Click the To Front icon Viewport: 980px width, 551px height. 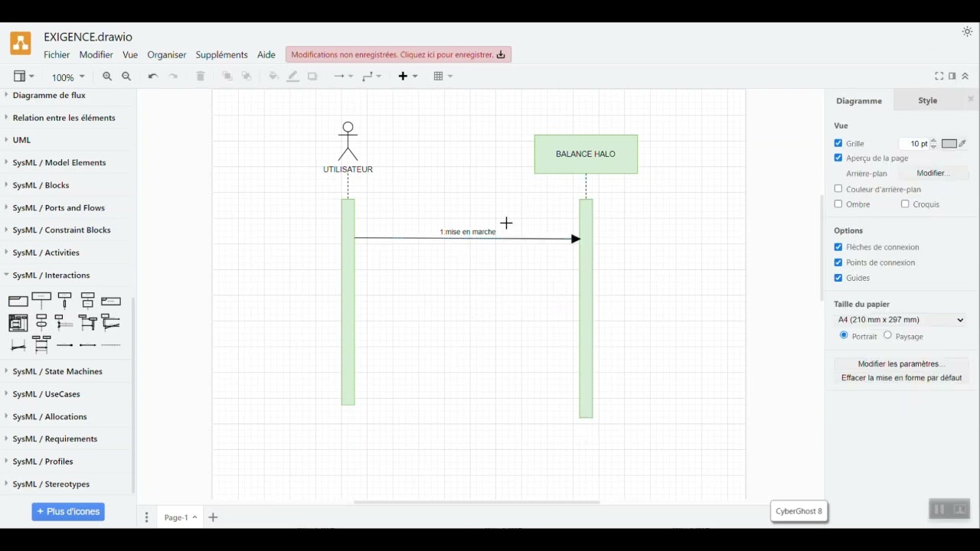coord(227,77)
